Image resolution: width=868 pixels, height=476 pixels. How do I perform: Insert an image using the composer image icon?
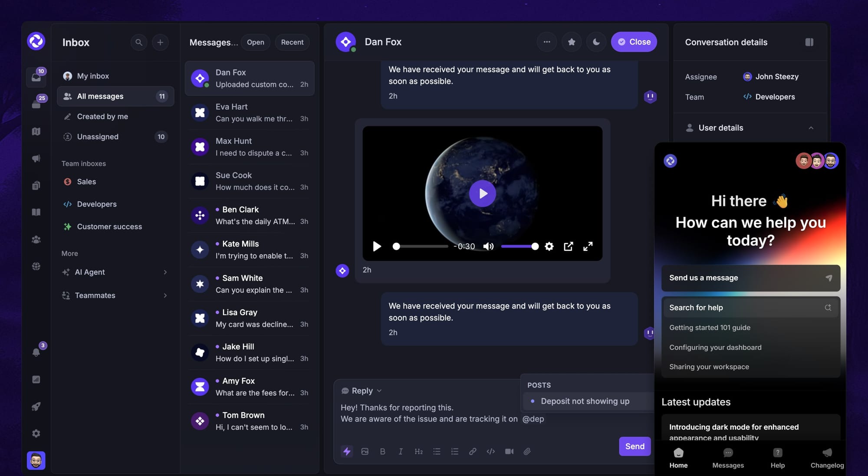tap(365, 451)
